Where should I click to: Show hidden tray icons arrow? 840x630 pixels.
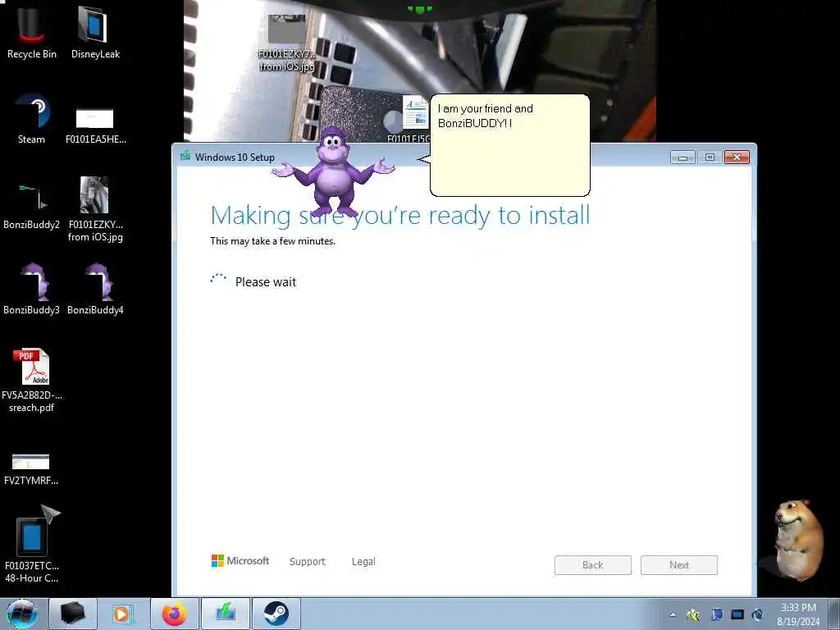(673, 614)
